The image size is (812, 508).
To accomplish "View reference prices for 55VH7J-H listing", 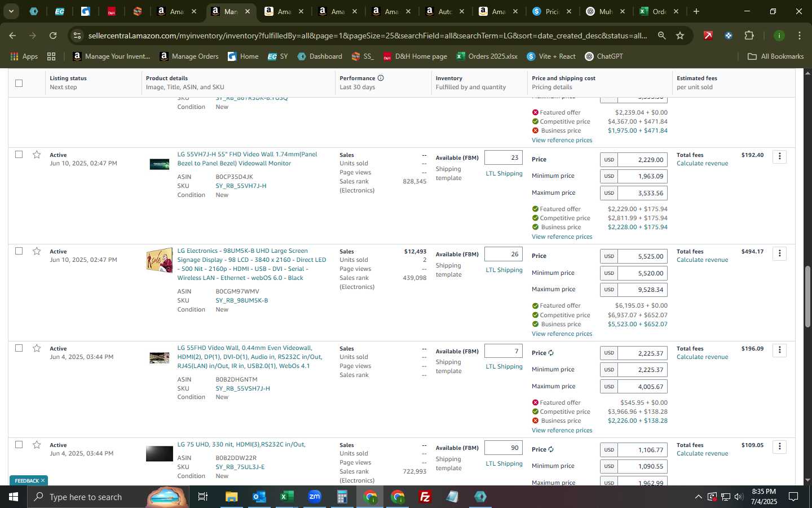I will click(562, 237).
